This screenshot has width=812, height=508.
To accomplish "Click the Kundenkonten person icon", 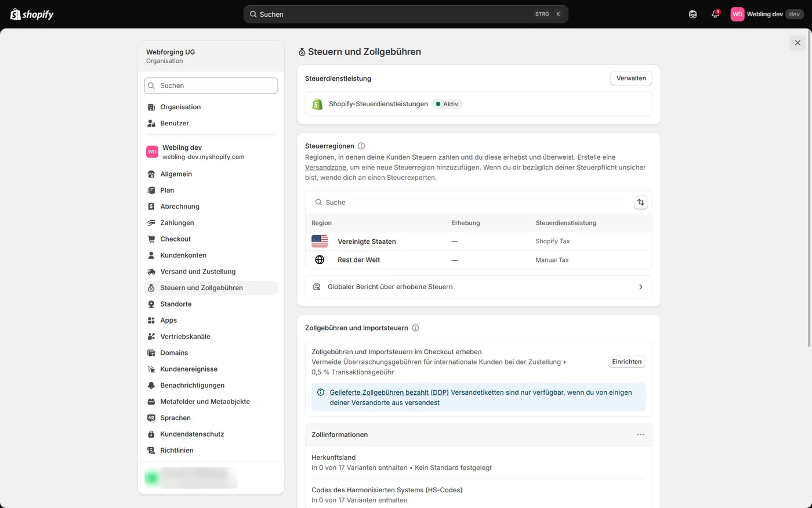I will [x=151, y=255].
